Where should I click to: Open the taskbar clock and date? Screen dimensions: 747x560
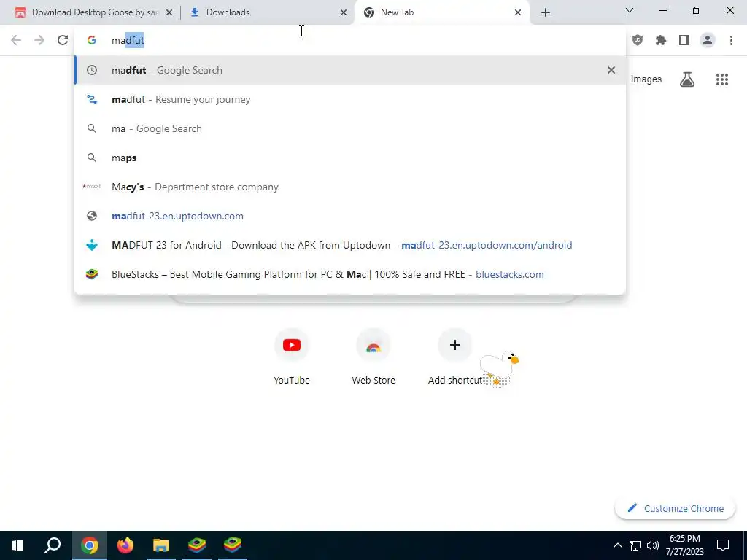(x=685, y=545)
